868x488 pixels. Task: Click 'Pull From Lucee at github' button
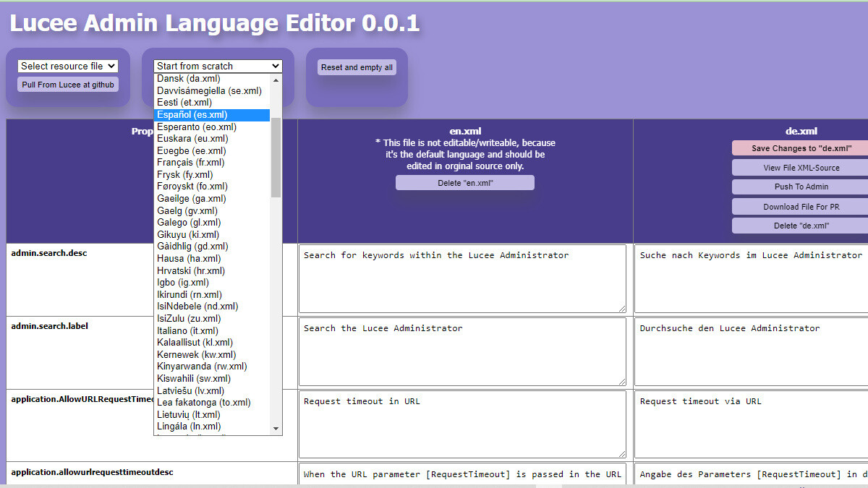click(x=68, y=85)
